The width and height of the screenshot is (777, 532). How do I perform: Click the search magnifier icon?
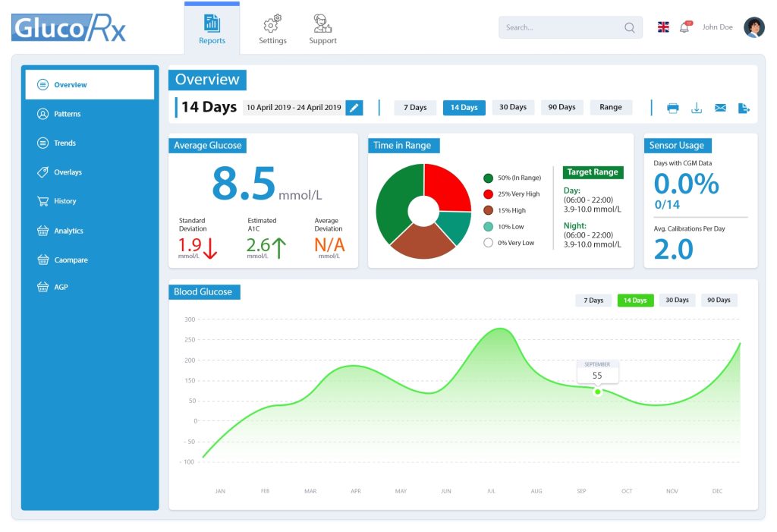pos(629,28)
